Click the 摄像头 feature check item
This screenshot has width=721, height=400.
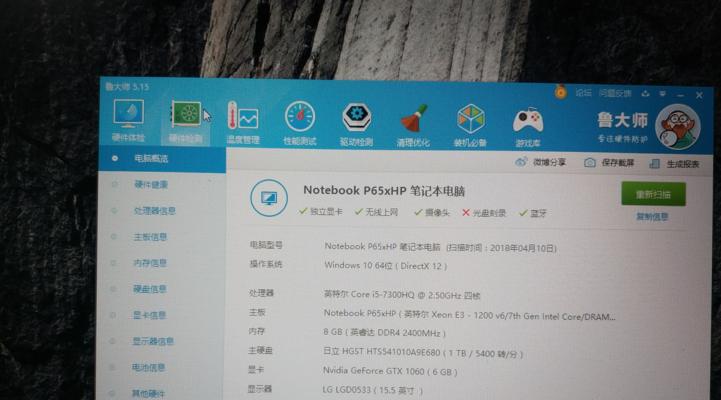click(432, 212)
